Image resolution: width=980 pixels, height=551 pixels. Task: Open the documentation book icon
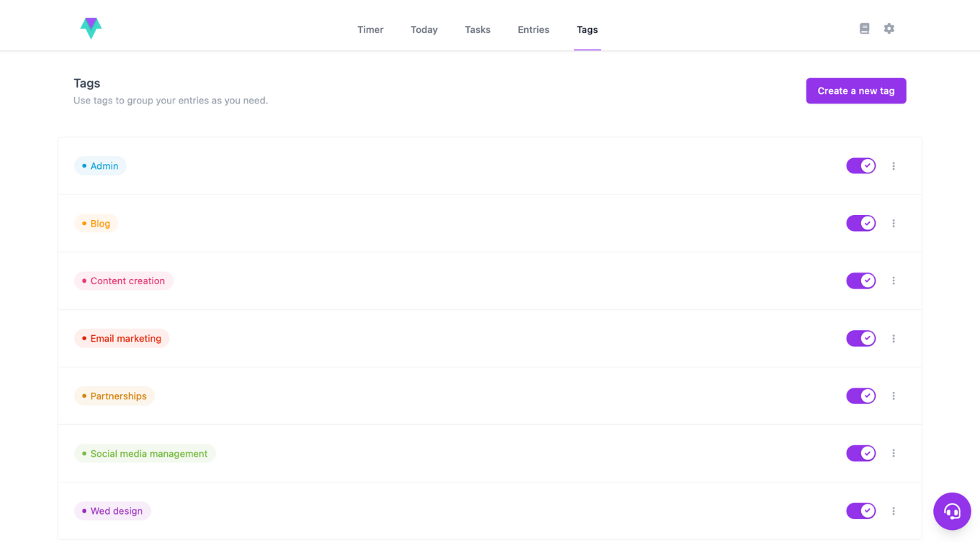pyautogui.click(x=864, y=28)
